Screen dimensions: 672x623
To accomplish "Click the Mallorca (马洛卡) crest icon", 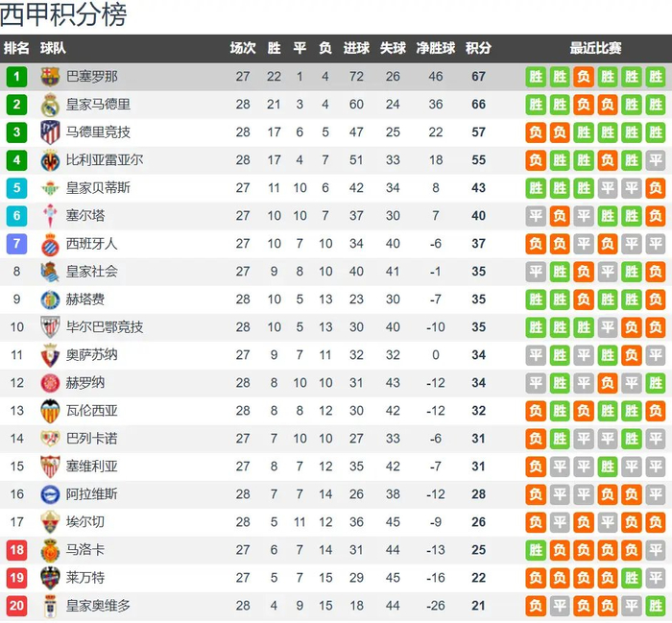I will 50,550.
